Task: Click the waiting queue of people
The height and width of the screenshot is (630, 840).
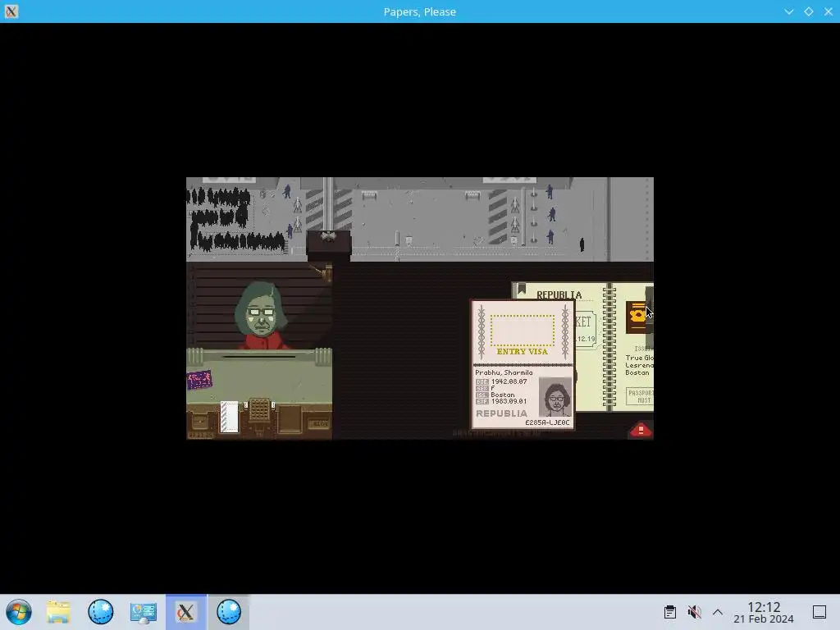Action: pyautogui.click(x=235, y=220)
